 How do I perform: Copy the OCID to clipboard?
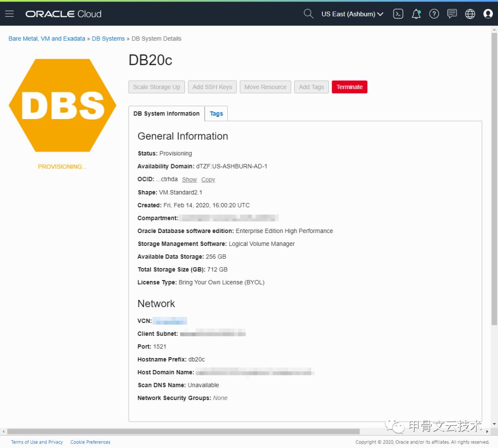click(x=208, y=179)
